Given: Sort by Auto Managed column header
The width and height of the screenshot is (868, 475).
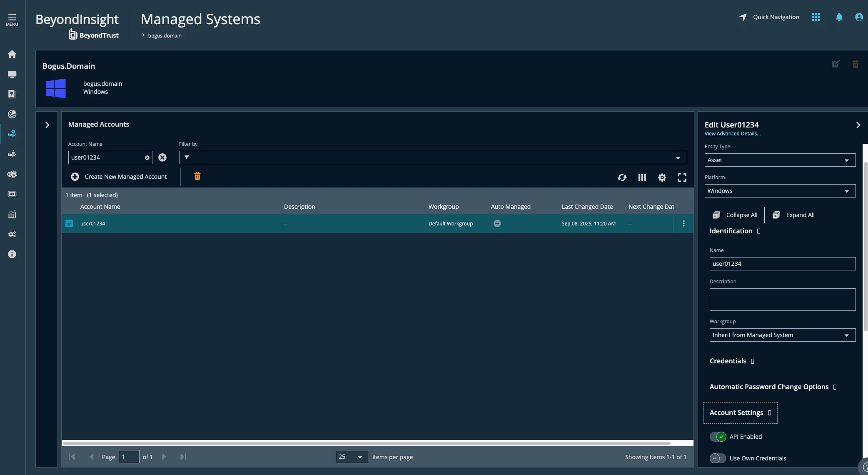Looking at the screenshot, I should pos(511,207).
